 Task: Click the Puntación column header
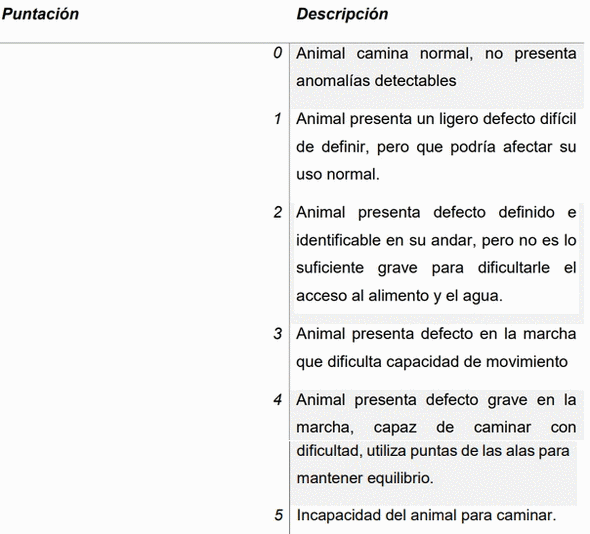coord(40,14)
